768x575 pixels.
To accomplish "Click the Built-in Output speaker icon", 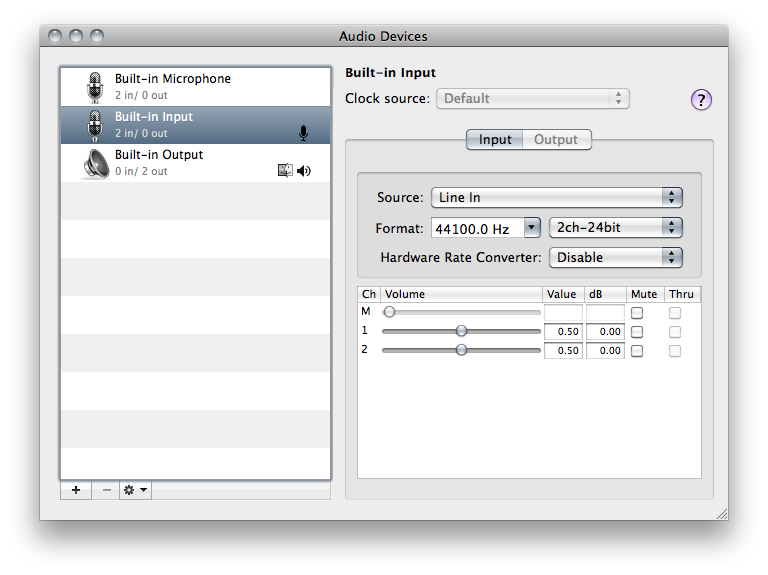I will [x=96, y=164].
